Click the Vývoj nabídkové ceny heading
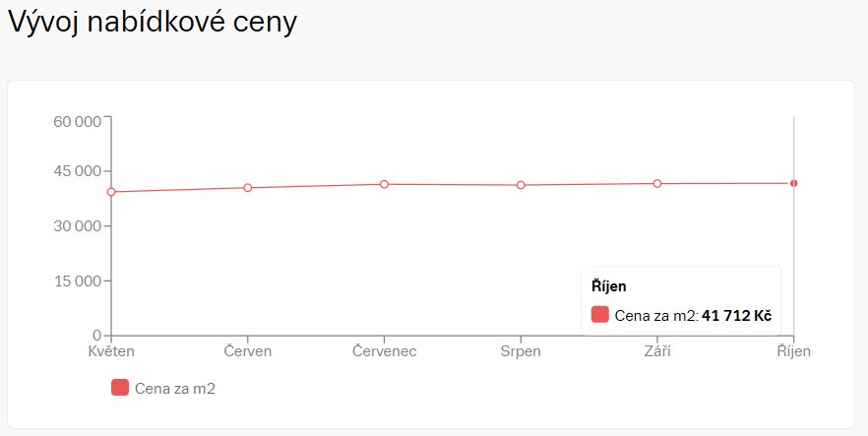This screenshot has width=868, height=436. click(153, 24)
